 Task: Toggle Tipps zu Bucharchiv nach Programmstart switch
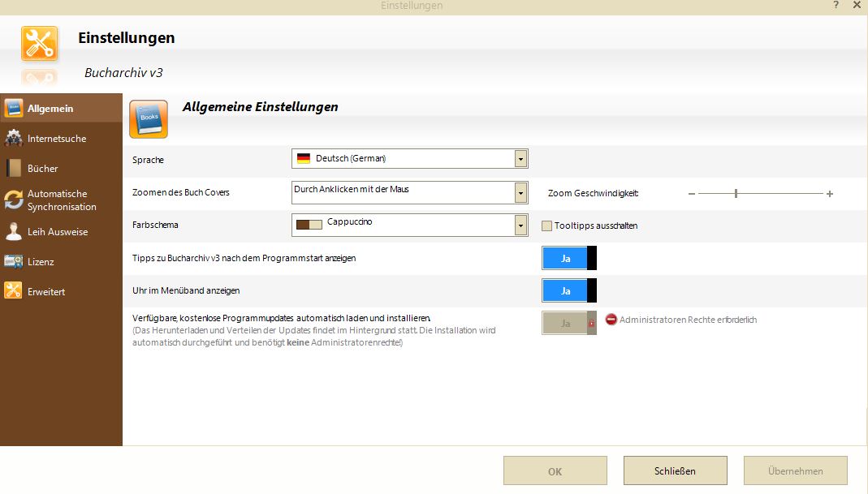point(569,258)
